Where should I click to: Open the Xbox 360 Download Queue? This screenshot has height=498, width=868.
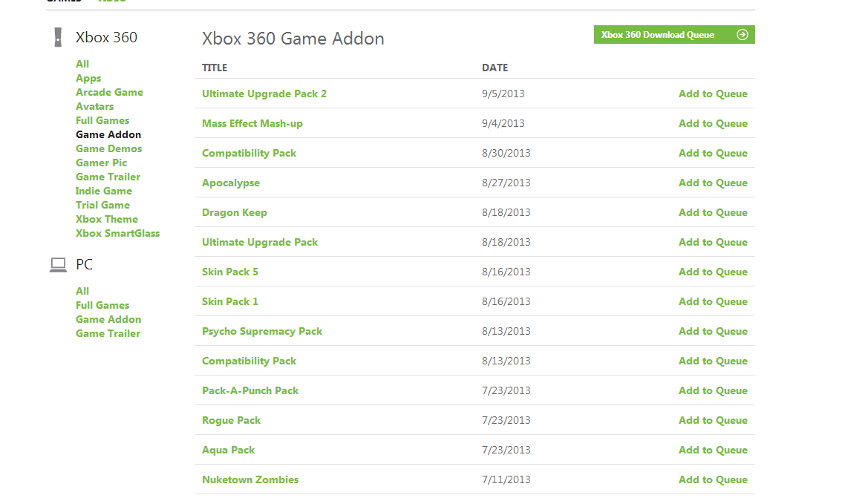658,35
